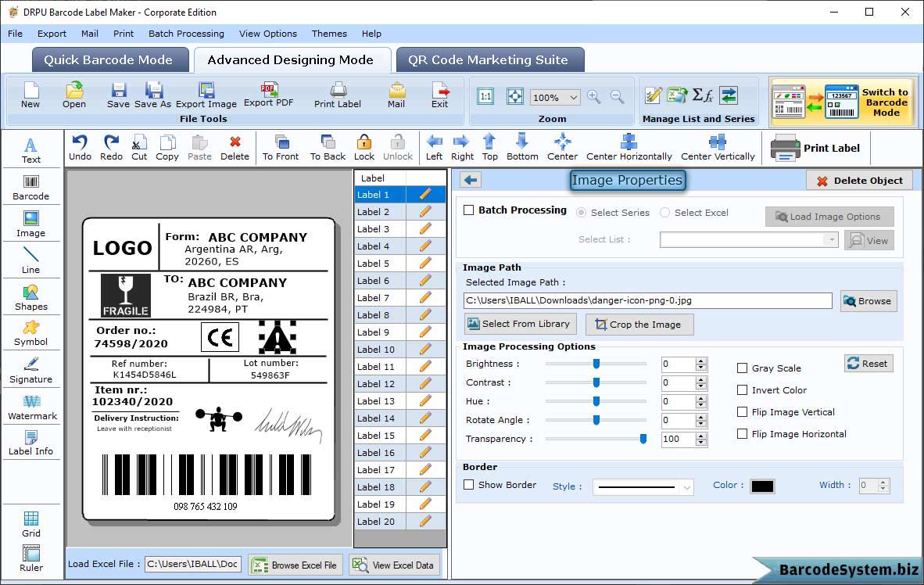Toggle the Ruler display
924x585 pixels.
(x=31, y=558)
